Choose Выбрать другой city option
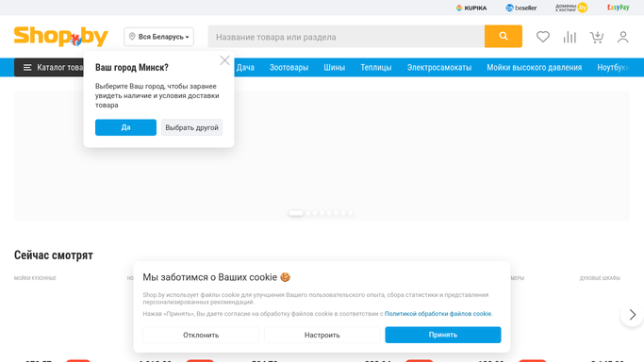Screen dimensions: 644x362 point(191,127)
